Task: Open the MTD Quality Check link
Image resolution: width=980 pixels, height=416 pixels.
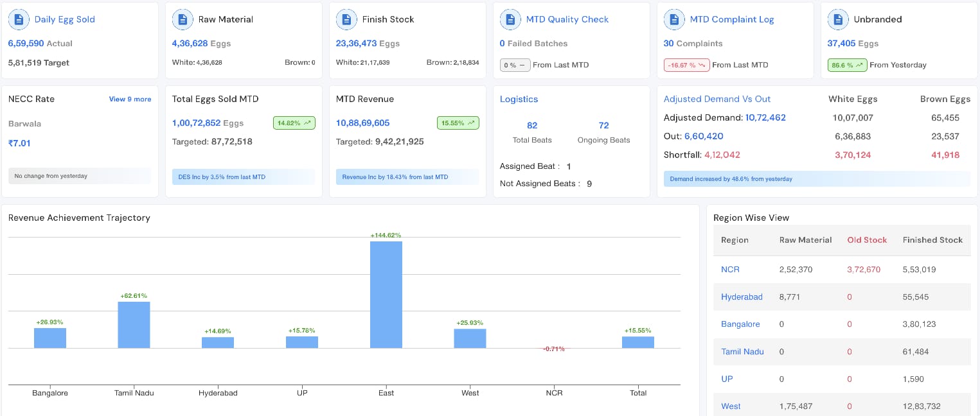Action: point(567,19)
